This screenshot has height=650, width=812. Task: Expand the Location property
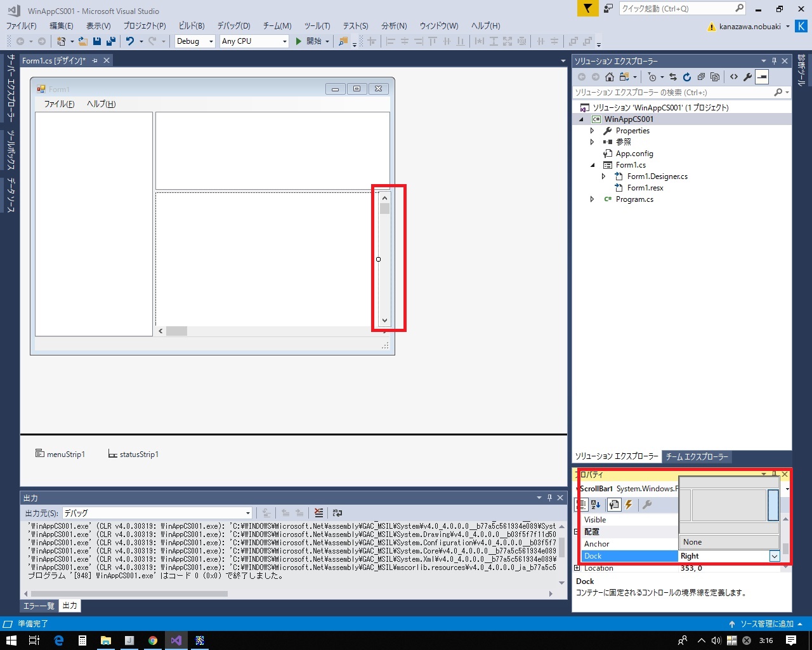point(577,568)
